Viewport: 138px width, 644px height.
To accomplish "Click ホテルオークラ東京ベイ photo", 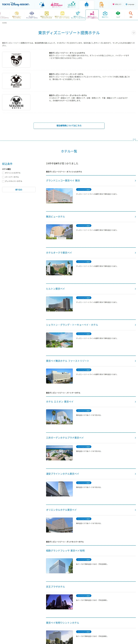I will click(59, 268).
